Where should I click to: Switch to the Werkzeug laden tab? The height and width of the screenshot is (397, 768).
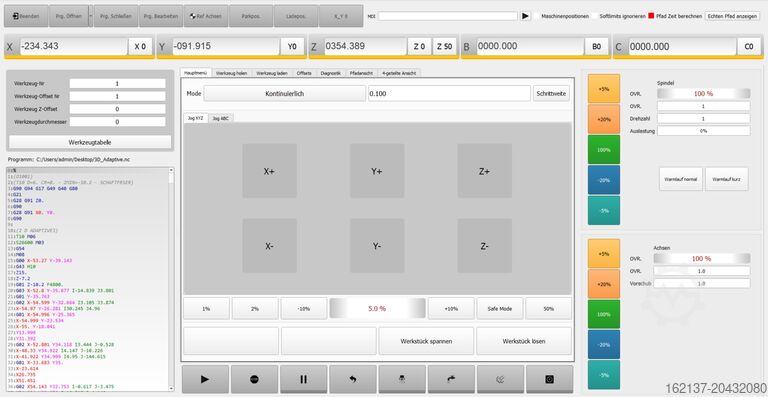tap(272, 73)
